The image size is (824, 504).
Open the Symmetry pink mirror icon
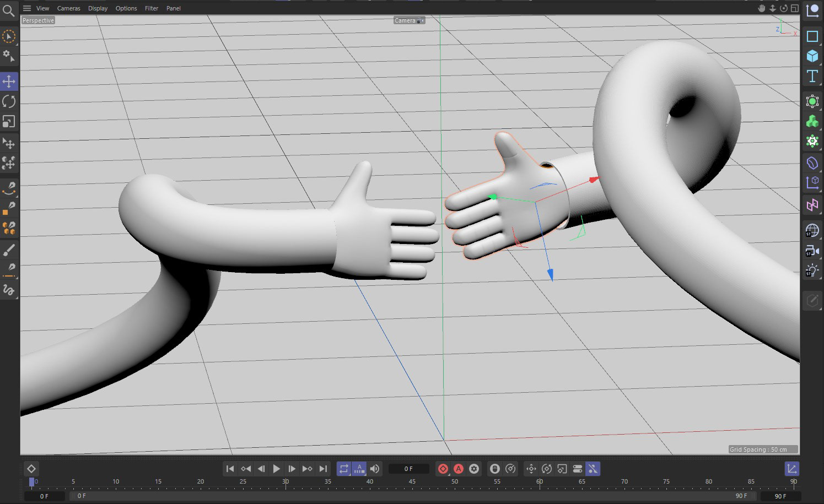(812, 205)
